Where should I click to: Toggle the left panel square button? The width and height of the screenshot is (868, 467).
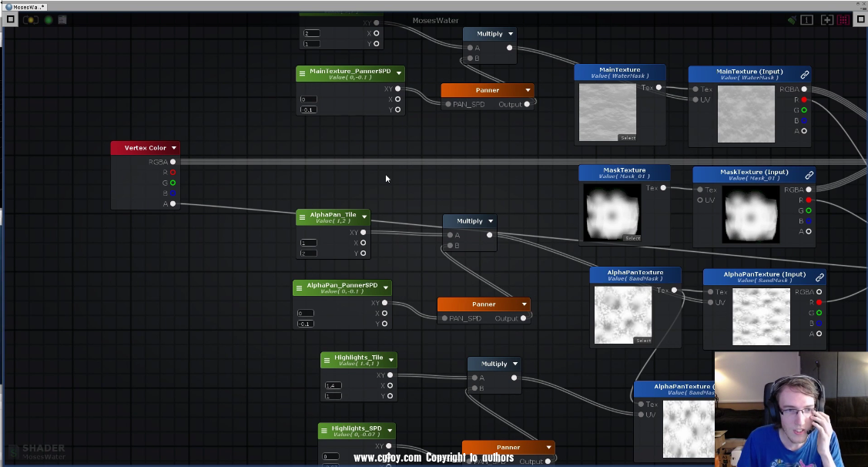tap(11, 19)
